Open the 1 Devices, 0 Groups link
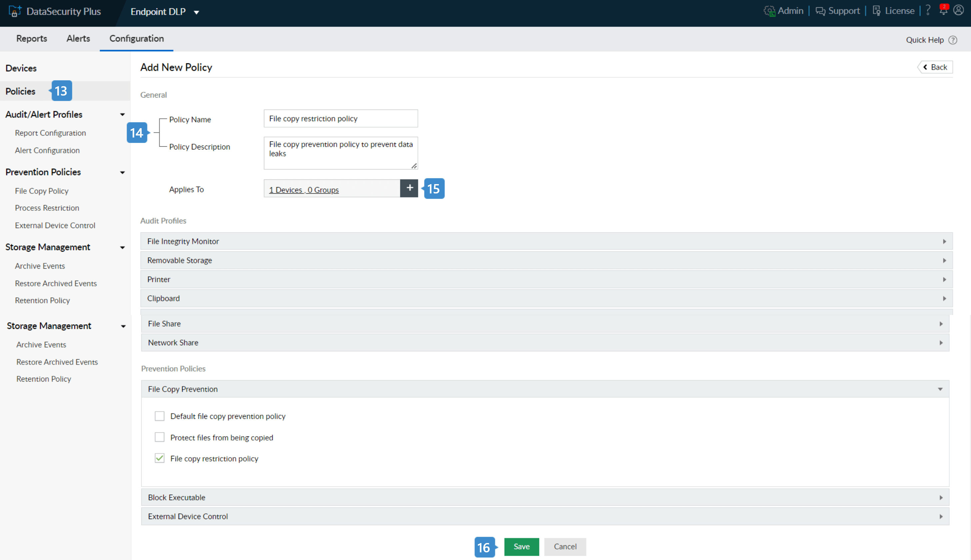Viewport: 971px width, 560px height. coord(304,190)
